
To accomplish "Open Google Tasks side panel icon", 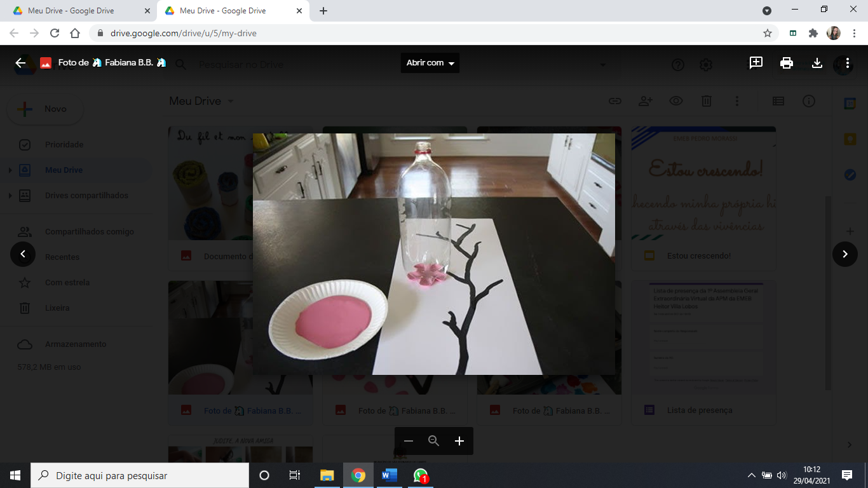I will coord(850,175).
